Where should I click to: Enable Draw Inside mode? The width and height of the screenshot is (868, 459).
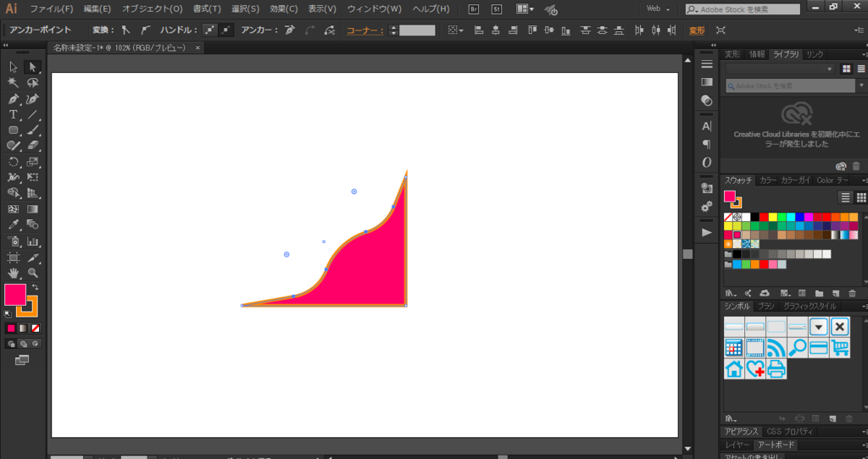(x=36, y=344)
